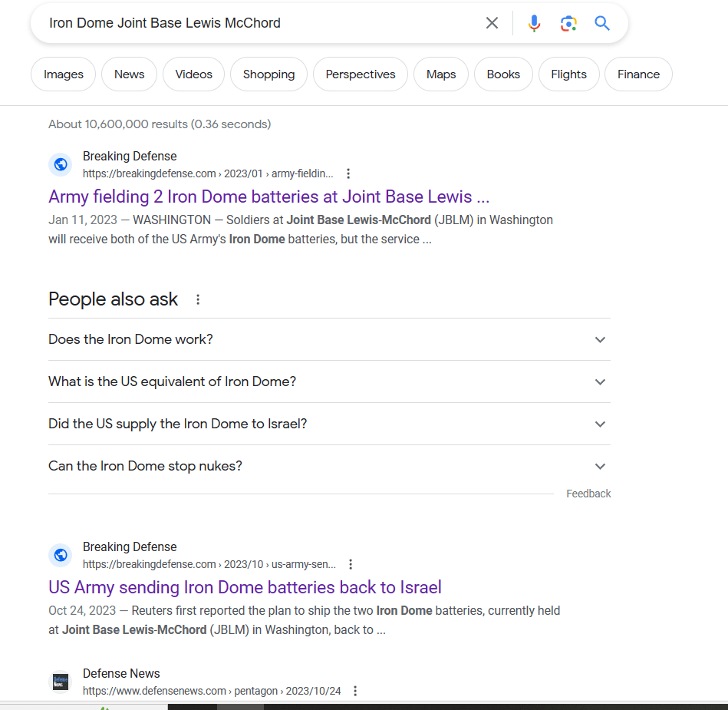Open three-dot menu next to People also ask
Image resolution: width=728 pixels, height=710 pixels.
point(198,299)
